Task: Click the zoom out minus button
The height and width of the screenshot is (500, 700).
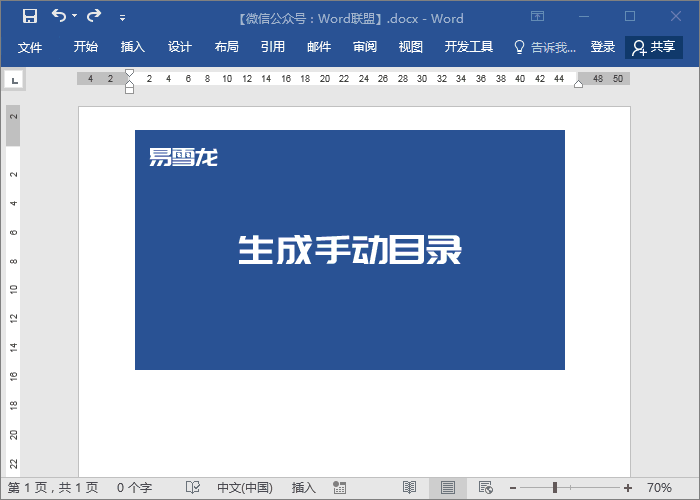Action: pos(513,488)
